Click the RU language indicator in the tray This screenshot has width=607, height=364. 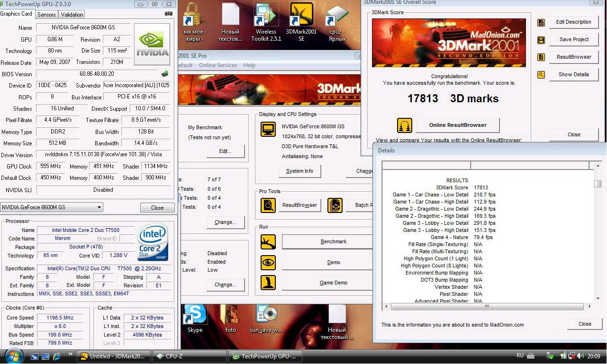pos(520,355)
